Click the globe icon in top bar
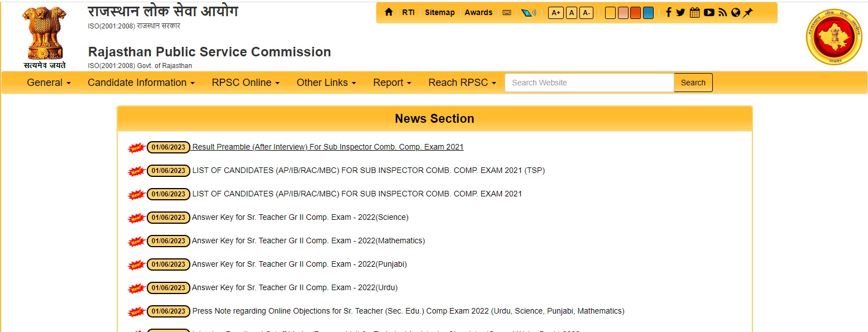The width and height of the screenshot is (868, 332). coord(736,12)
